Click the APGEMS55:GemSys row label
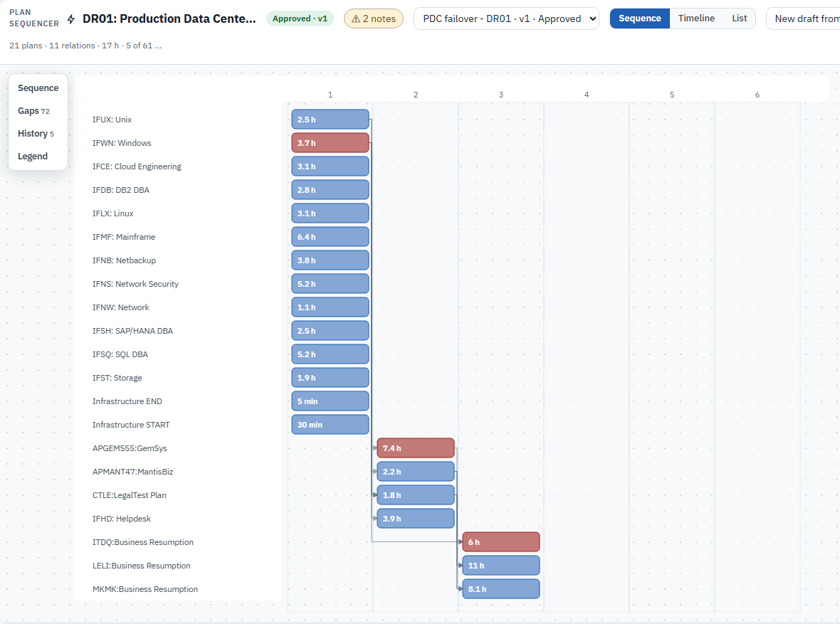 coord(130,448)
